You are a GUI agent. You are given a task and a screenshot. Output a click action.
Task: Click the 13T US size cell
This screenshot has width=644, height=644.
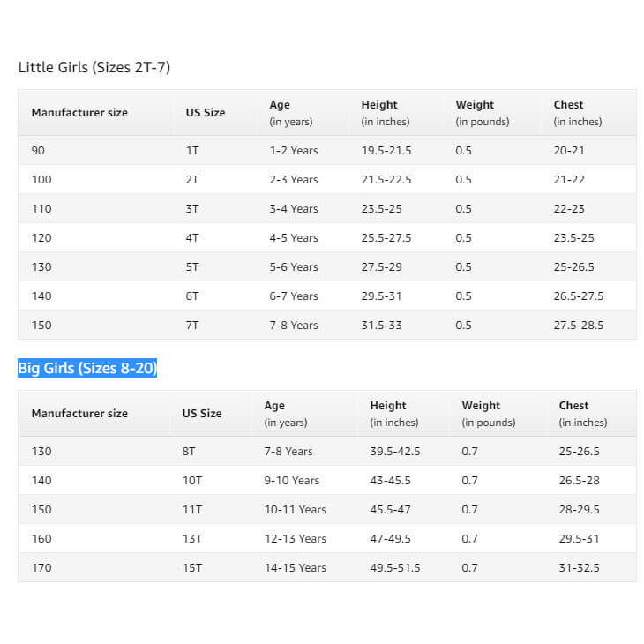pyautogui.click(x=192, y=539)
